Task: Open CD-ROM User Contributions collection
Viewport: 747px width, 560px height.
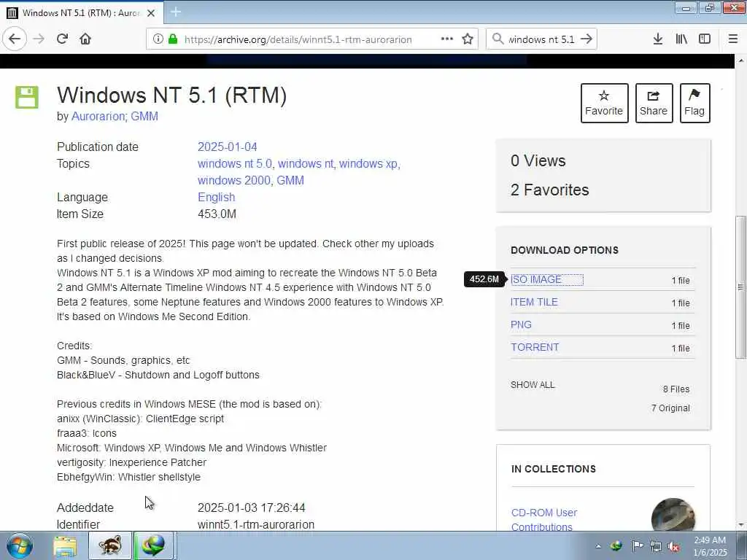Action: pos(544,519)
